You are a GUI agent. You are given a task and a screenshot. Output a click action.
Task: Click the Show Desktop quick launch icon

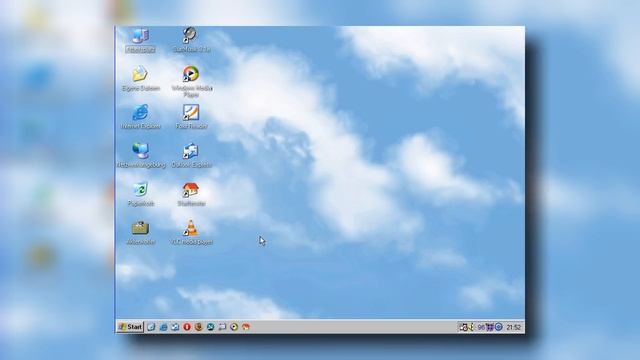click(151, 327)
